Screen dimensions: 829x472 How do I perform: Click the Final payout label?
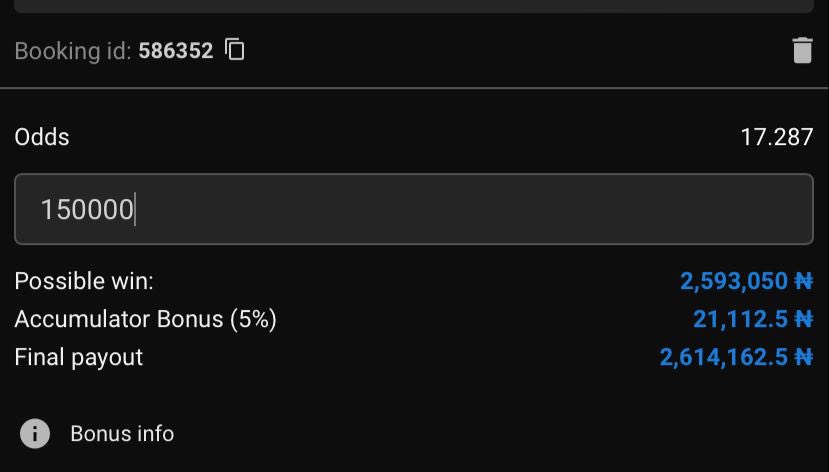click(79, 358)
